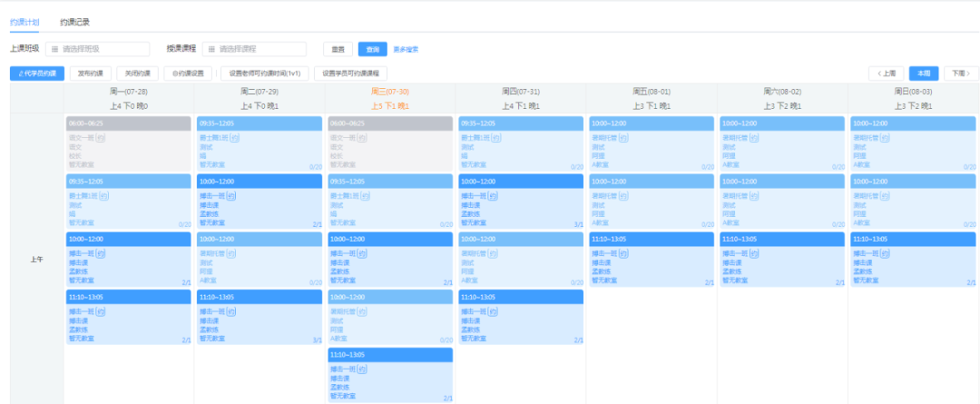Click 约 badge in Wednesday 06:00 语文一班 card
The height and width of the screenshot is (404, 980).
[362, 138]
